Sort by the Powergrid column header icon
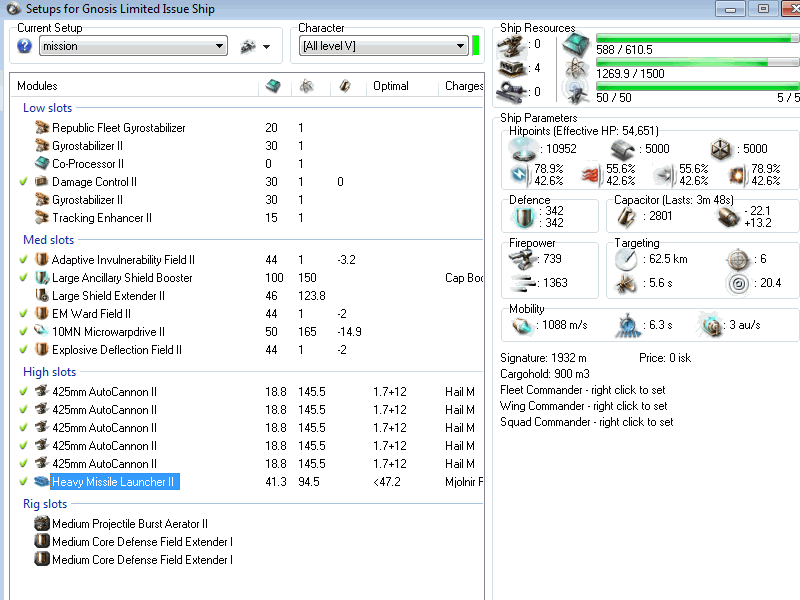 point(306,86)
